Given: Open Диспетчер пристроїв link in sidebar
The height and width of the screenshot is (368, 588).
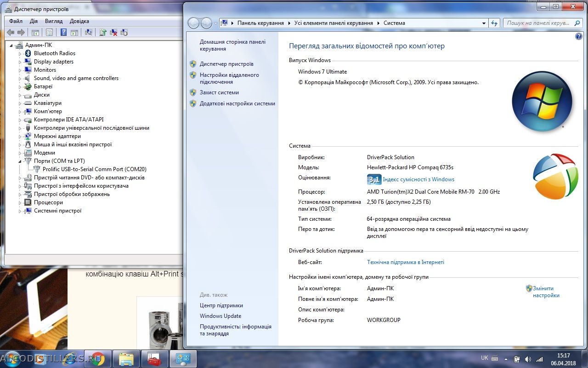Looking at the screenshot, I should pos(226,64).
